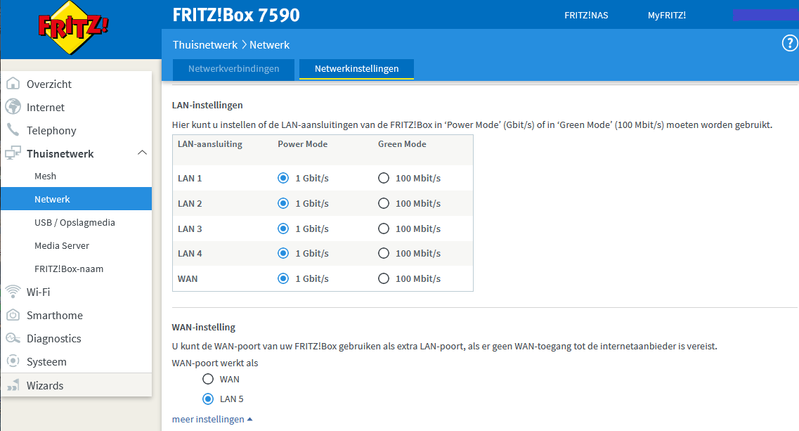
Task: Set LAN 3 to 100 Mbit/s
Action: (x=383, y=229)
